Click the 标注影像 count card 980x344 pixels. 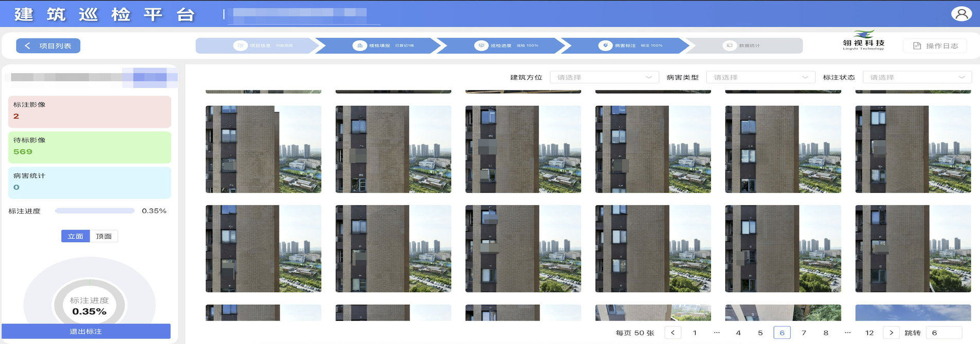[90, 111]
